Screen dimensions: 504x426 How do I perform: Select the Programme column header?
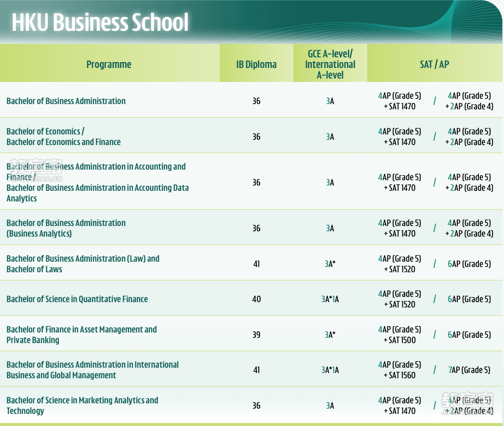coord(108,64)
